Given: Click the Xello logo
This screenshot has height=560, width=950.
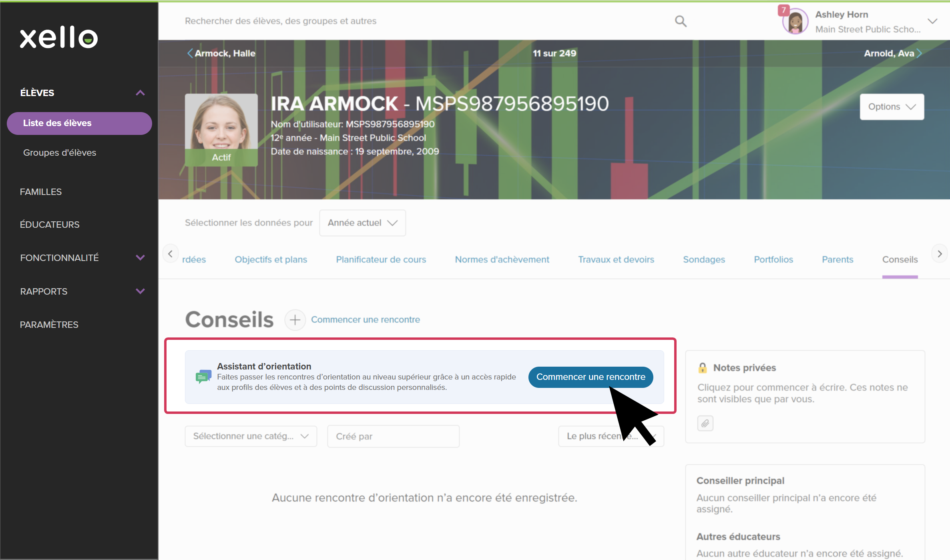Looking at the screenshot, I should tap(59, 37).
